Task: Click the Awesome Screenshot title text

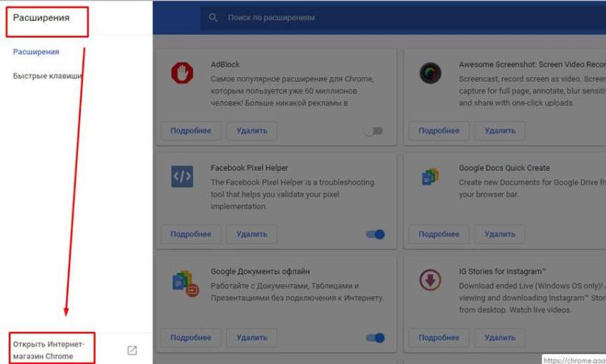Action: coord(532,64)
